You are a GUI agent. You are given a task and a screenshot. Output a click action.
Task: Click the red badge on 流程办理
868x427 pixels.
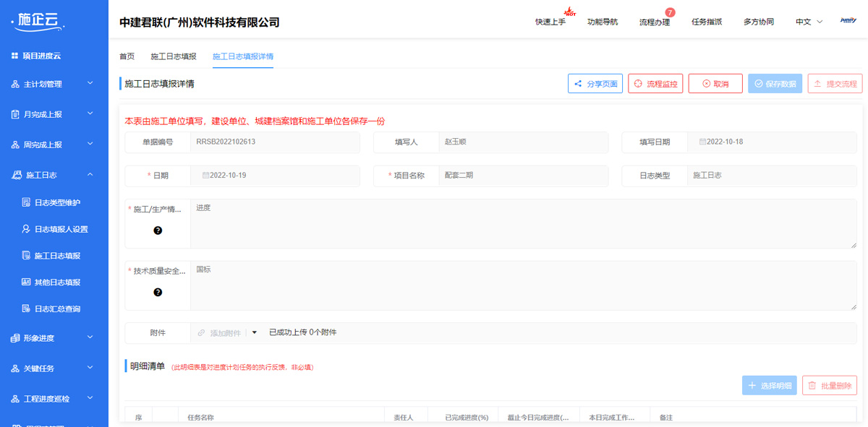click(670, 12)
